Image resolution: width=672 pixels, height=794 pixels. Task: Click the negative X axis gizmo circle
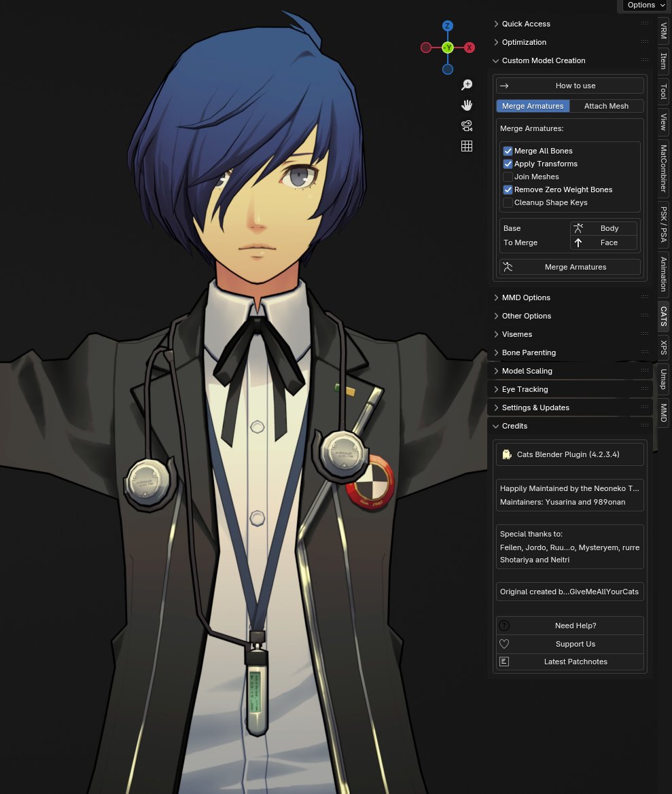426,48
